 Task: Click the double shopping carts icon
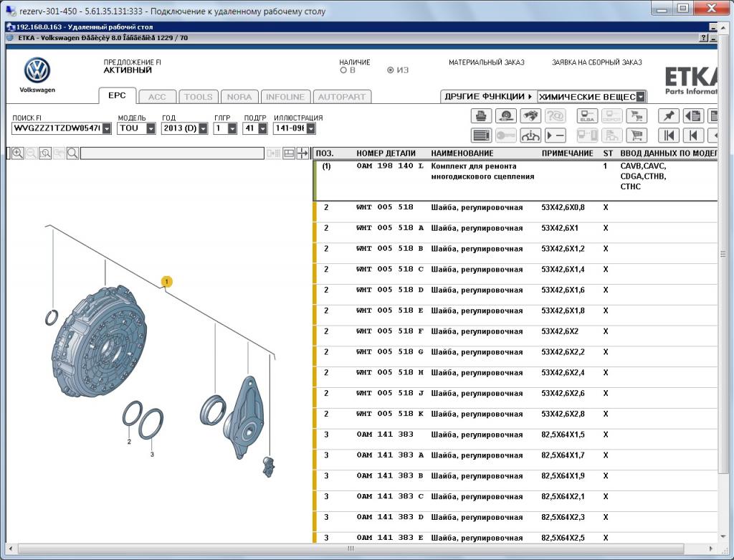pos(637,115)
